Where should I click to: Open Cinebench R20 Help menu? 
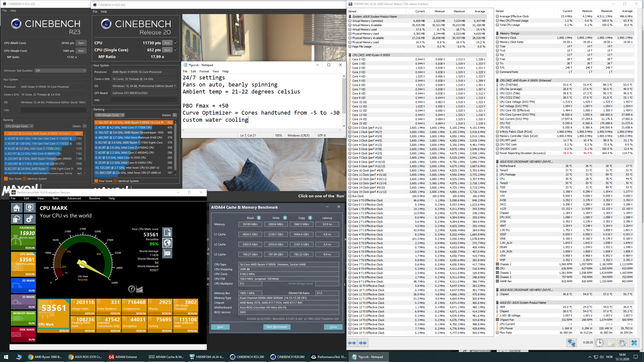[104, 12]
